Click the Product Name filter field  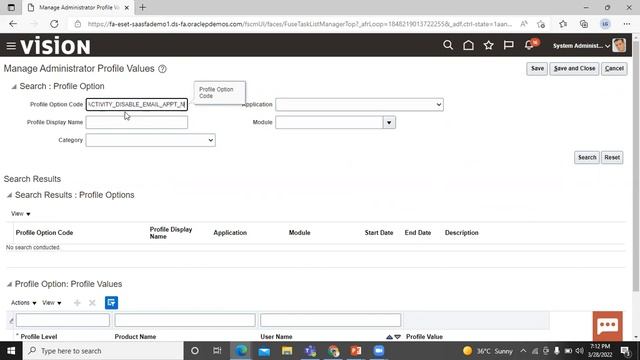pyautogui.click(x=185, y=320)
